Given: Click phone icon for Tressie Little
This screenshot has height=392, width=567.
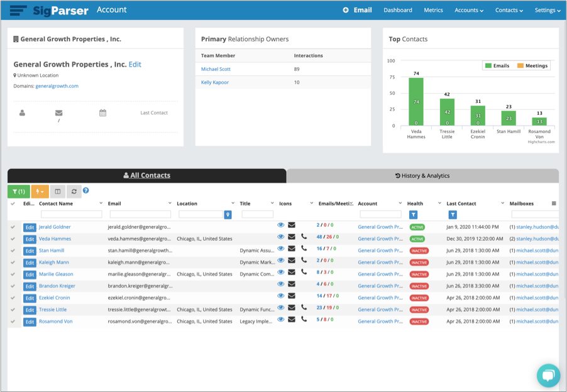Looking at the screenshot, I should (304, 307).
